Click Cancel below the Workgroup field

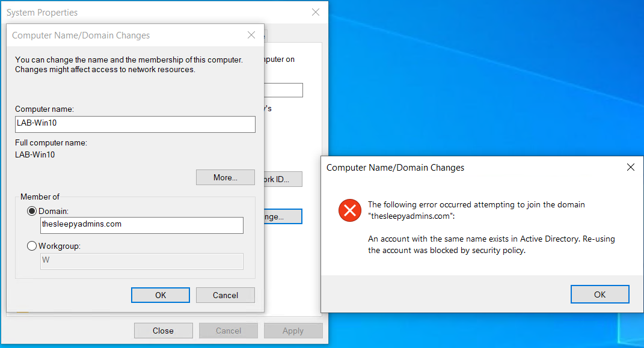click(225, 295)
